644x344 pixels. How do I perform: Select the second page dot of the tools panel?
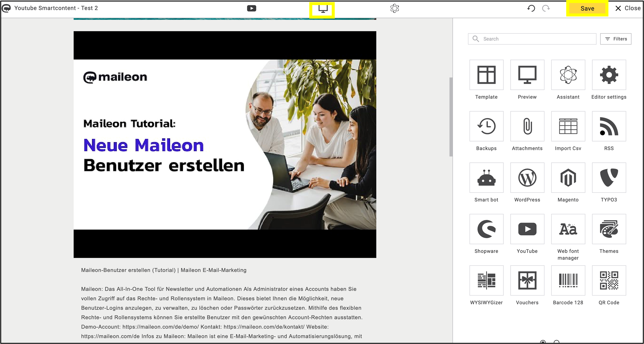(556, 342)
